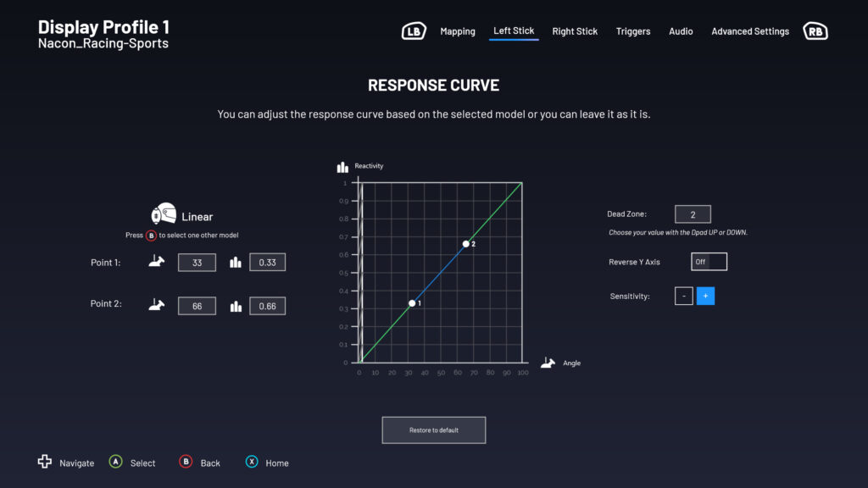Click the Angle joystick icon beside graph
The width and height of the screenshot is (868, 488).
click(548, 363)
